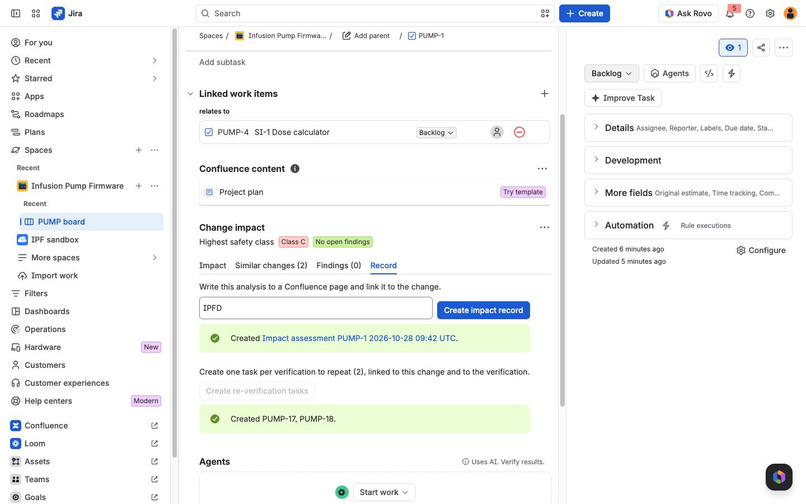Screen dimensions: 806x504
Task: Open Spaces more options ellipsis
Action: pos(154,150)
